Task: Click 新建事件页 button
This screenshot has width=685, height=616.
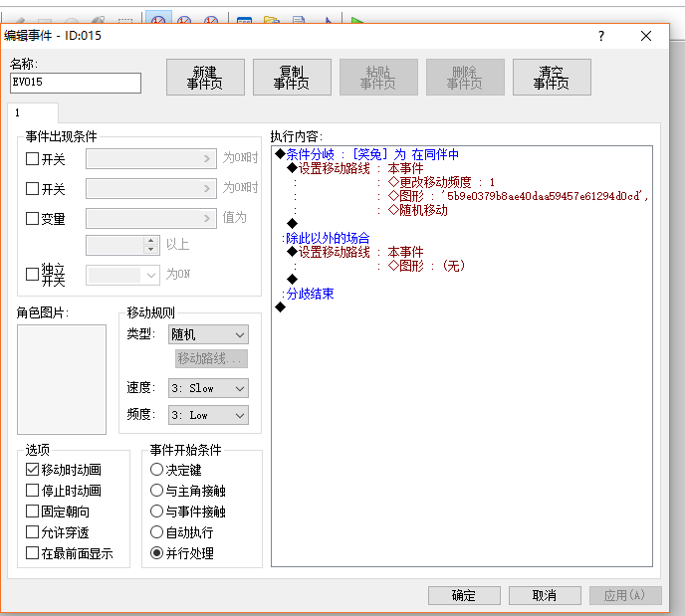Action: click(205, 78)
